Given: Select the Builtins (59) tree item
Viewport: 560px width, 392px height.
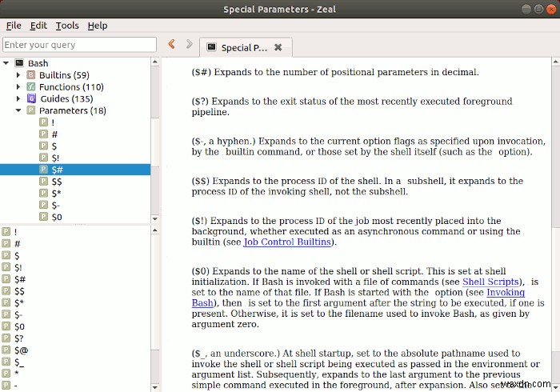Looking at the screenshot, I should click(x=64, y=75).
